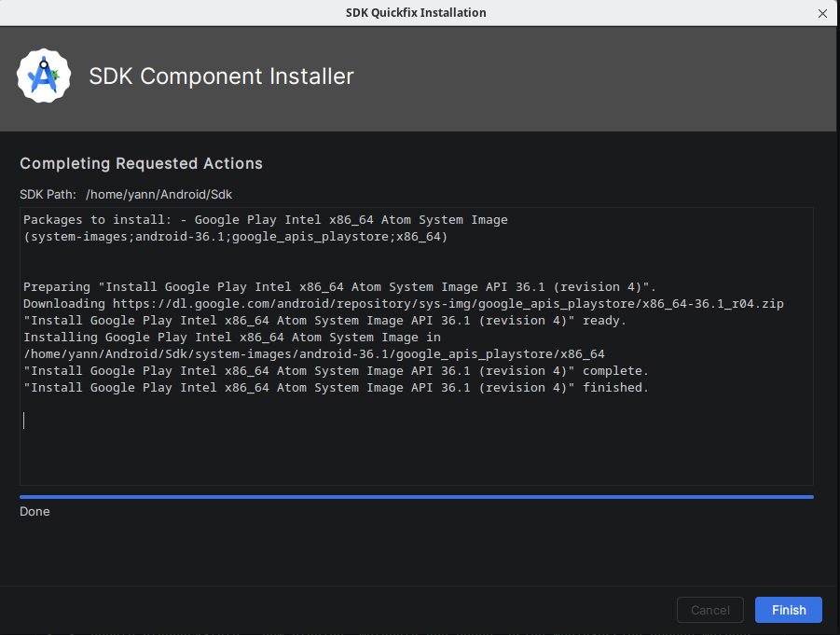
Task: Click the Completing Requested Actions heading
Action: click(141, 163)
